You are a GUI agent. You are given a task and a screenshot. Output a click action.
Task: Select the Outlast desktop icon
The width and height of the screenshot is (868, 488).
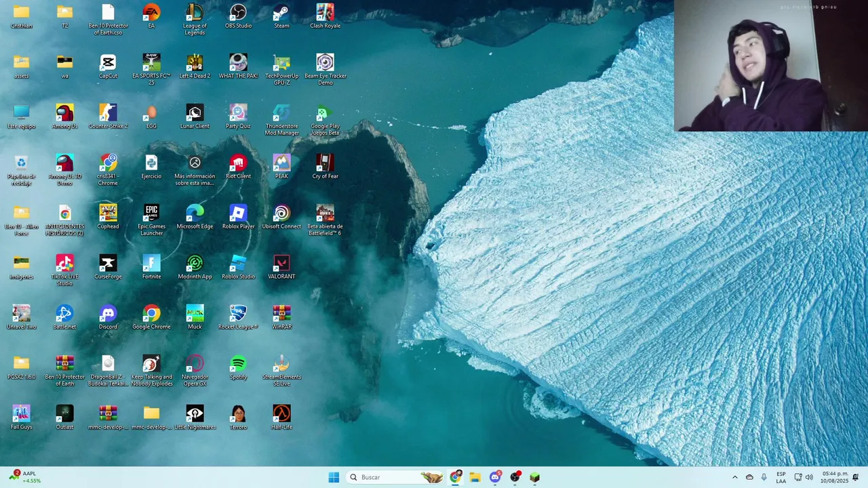pos(64,418)
